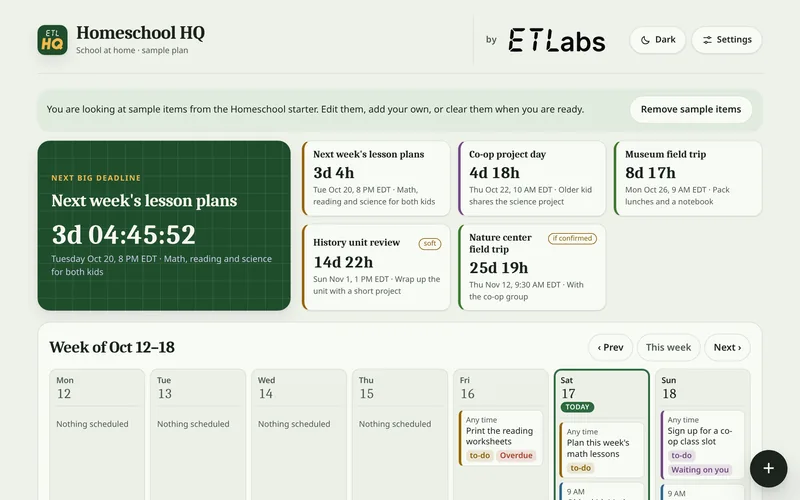Click to-do tag on math lessons task
This screenshot has height=500, width=800.
point(581,468)
